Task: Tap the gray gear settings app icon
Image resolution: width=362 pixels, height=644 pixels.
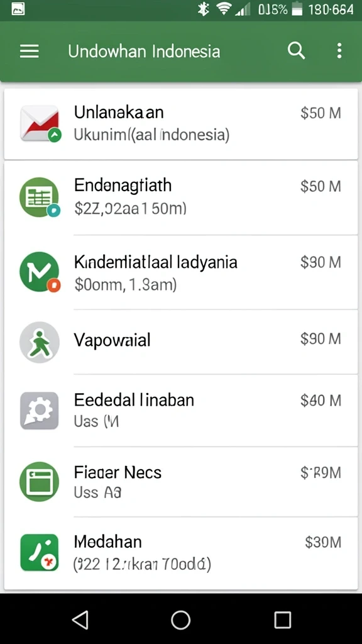Action: (x=40, y=410)
